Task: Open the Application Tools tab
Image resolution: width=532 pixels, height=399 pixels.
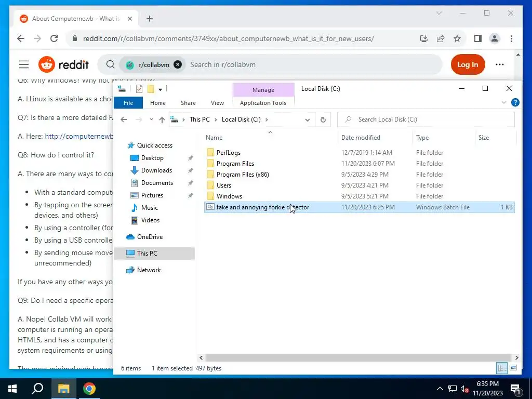Action: [263, 103]
